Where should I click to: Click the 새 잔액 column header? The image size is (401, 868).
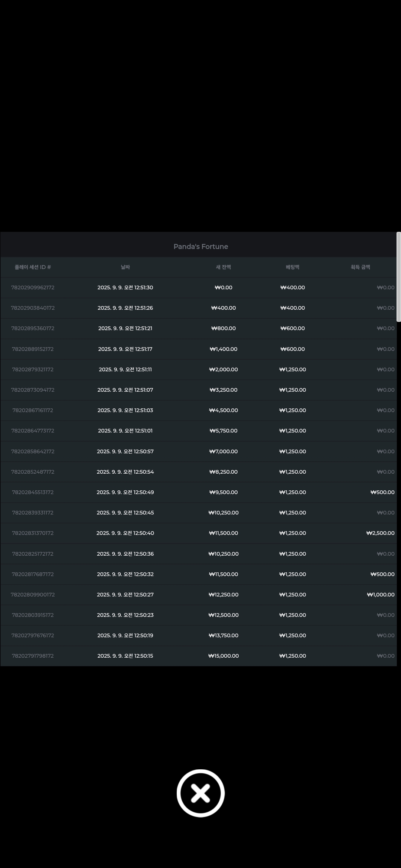pyautogui.click(x=224, y=267)
